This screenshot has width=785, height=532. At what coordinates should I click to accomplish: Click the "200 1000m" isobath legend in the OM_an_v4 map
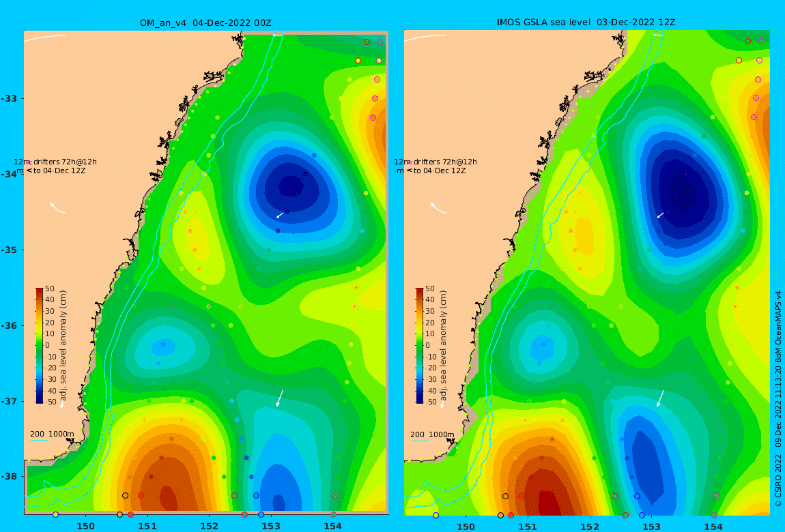pyautogui.click(x=52, y=434)
